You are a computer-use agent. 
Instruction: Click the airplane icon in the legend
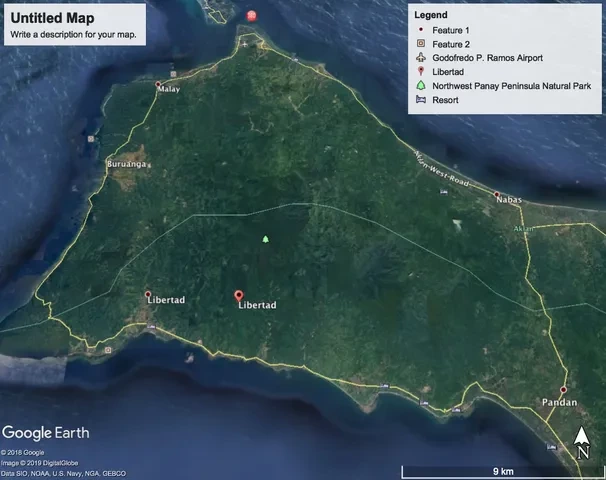tap(421, 58)
